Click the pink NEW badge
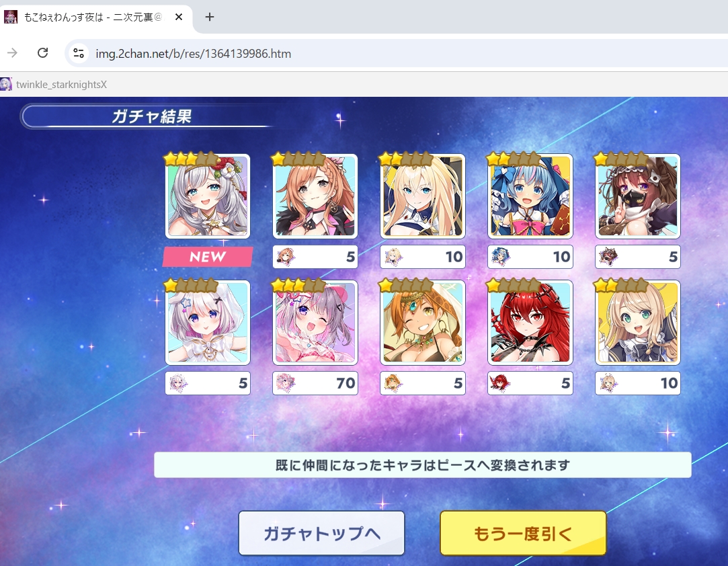The height and width of the screenshot is (566, 728). point(208,257)
